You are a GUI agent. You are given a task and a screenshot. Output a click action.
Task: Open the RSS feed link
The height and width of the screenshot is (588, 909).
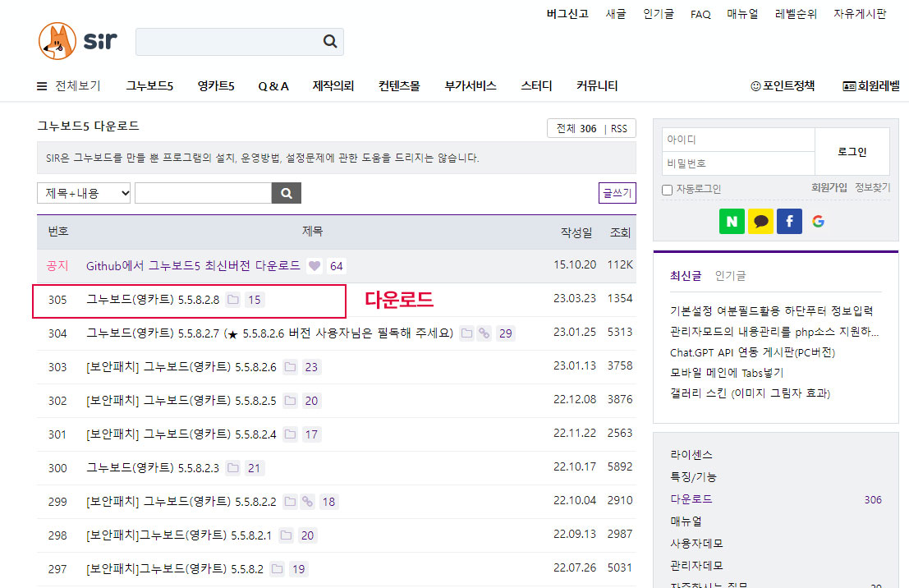point(618,129)
